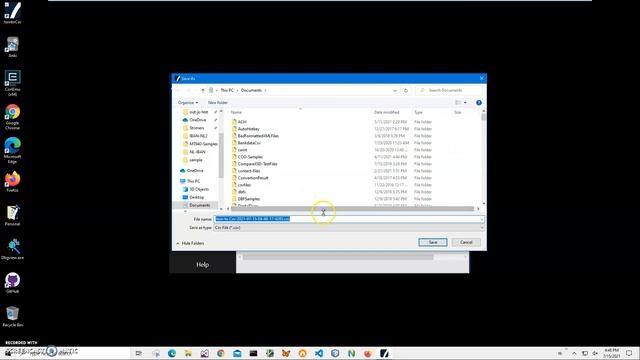Create a New folder
Screen dimensions: 640x360
(x=218, y=102)
